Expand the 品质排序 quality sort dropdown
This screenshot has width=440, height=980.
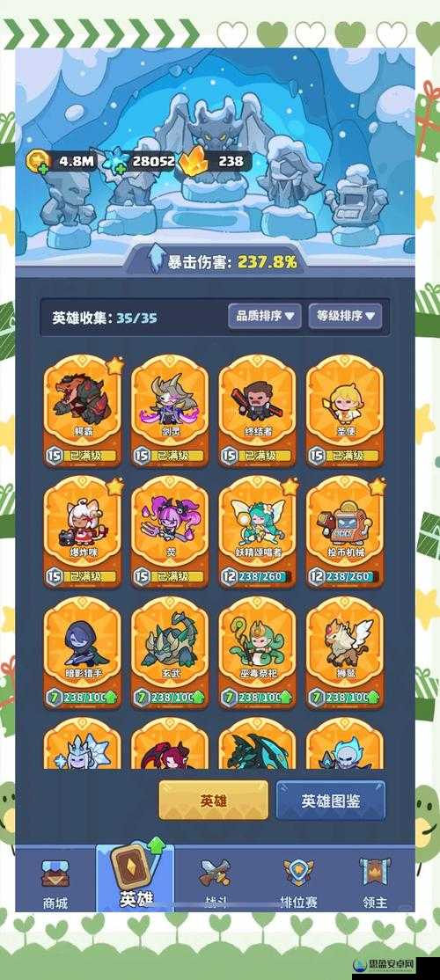point(264,316)
